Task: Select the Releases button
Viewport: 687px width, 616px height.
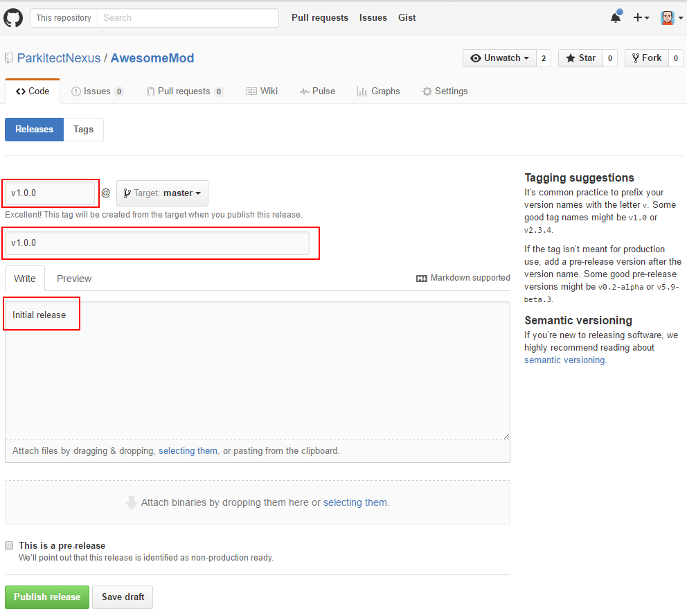Action: click(34, 130)
